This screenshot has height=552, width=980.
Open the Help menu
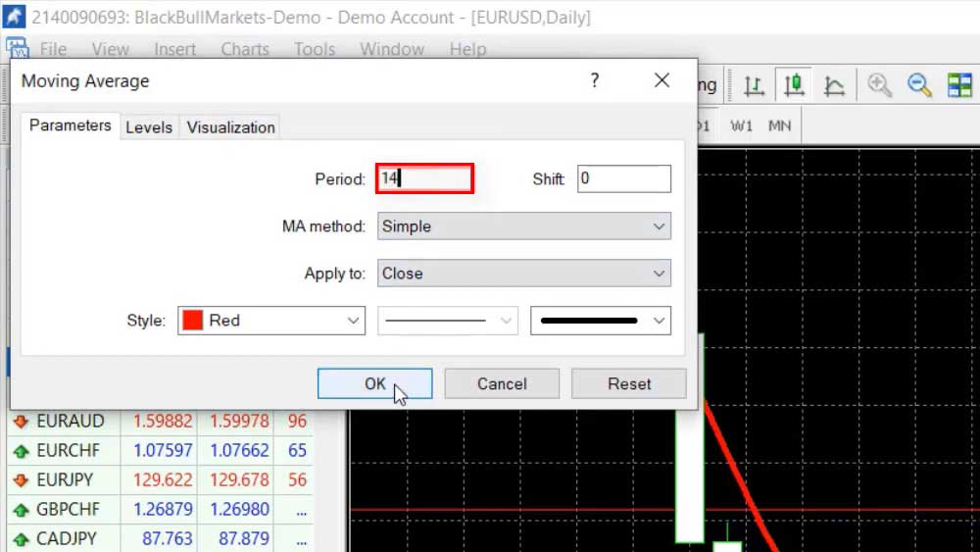tap(467, 49)
